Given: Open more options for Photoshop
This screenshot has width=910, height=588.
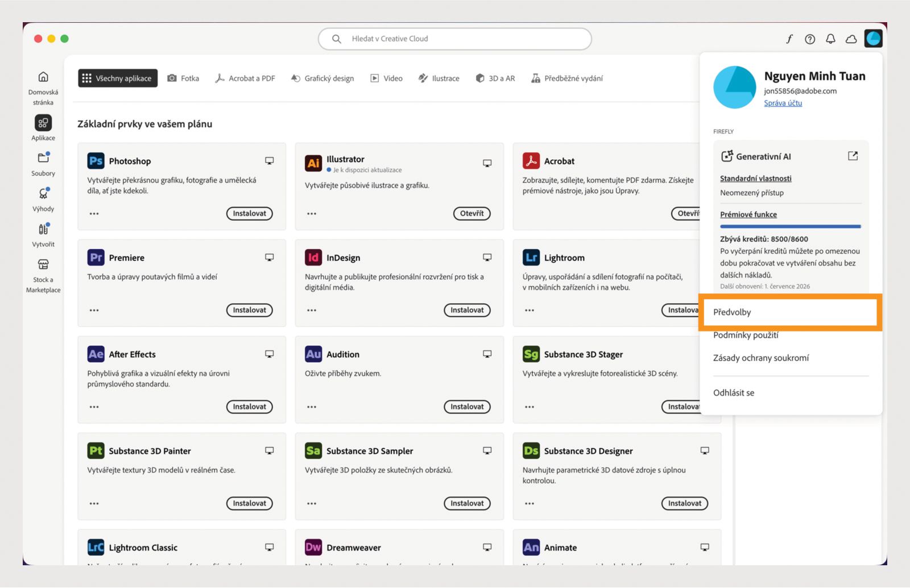Looking at the screenshot, I should tap(94, 214).
